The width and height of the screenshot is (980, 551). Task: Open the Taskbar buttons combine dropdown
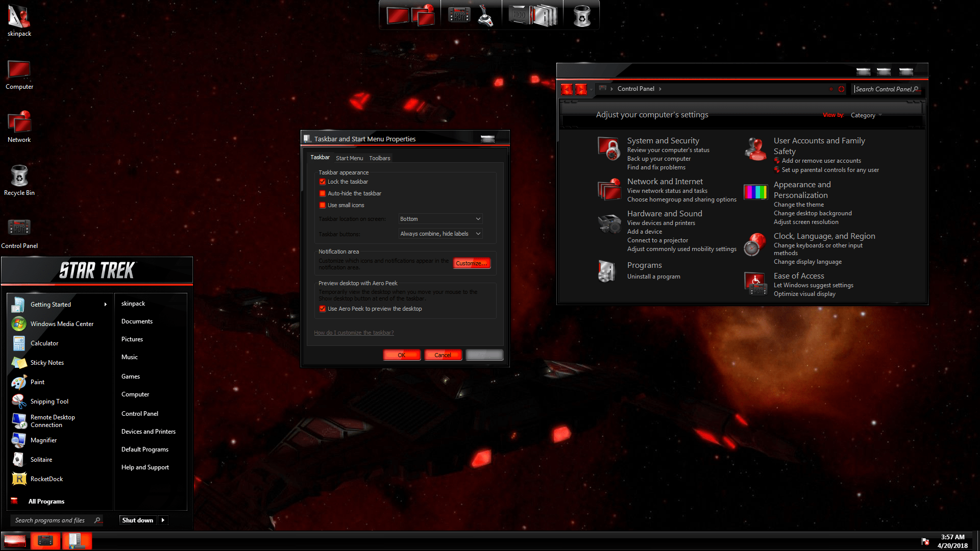click(440, 234)
